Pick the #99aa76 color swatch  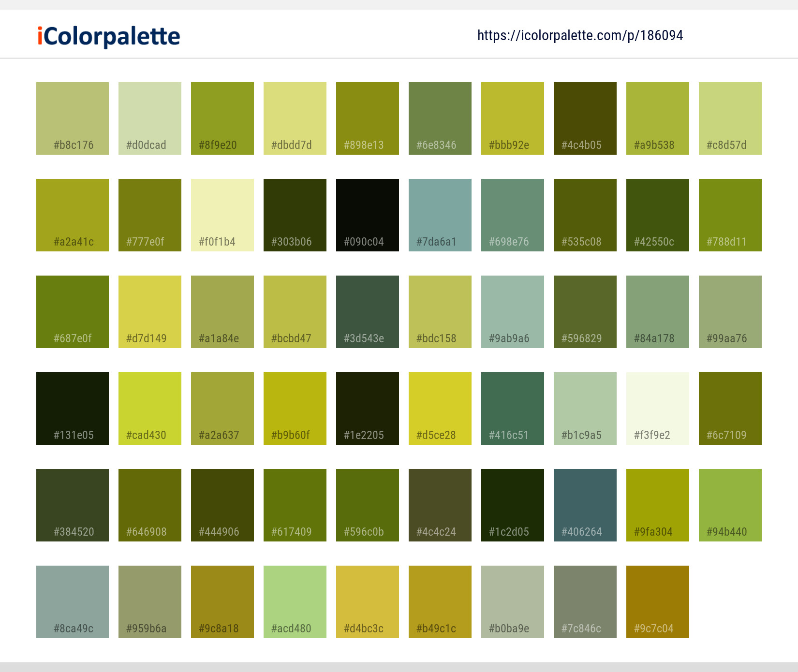[730, 312]
